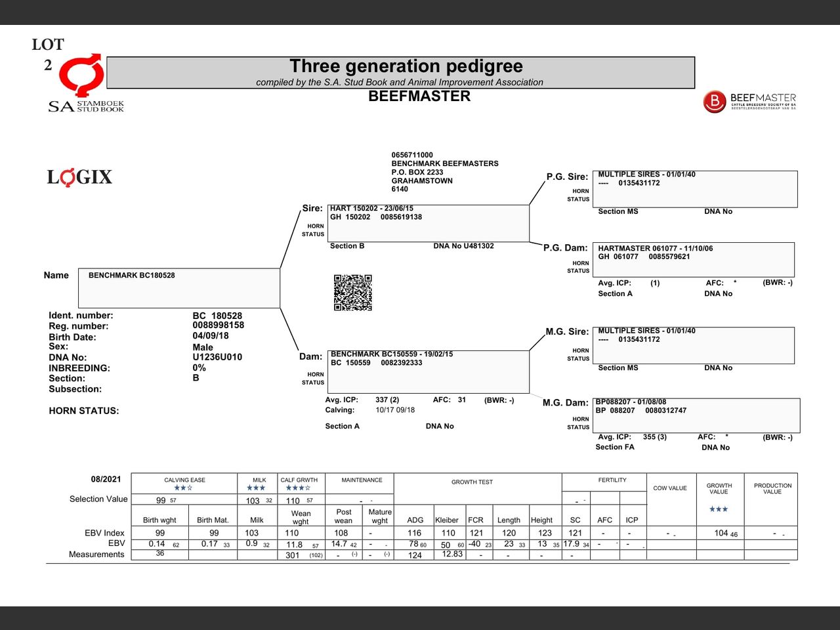Click the M.G. Dam BP088207 box
The image size is (840, 630).
pos(696,415)
